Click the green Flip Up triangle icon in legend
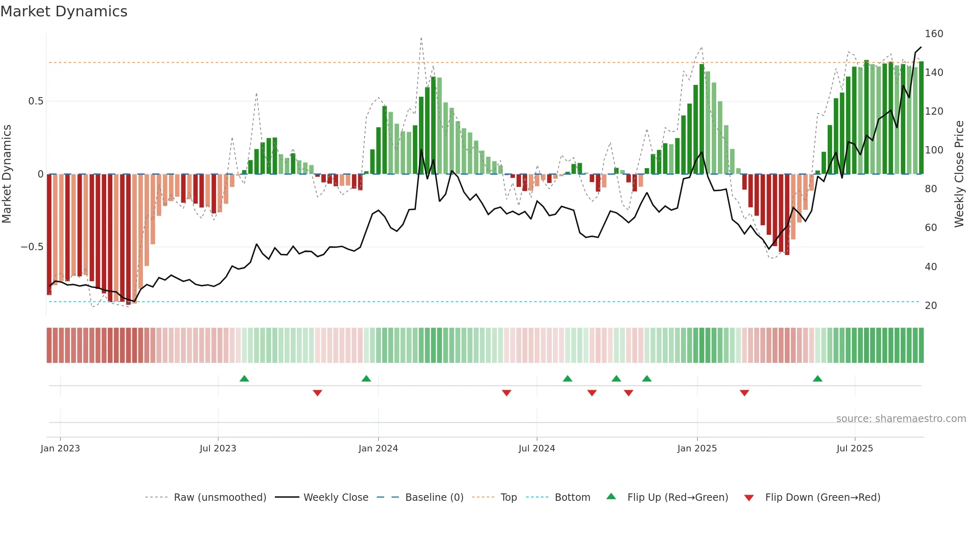Screen dimensions: 980x551 pos(611,496)
